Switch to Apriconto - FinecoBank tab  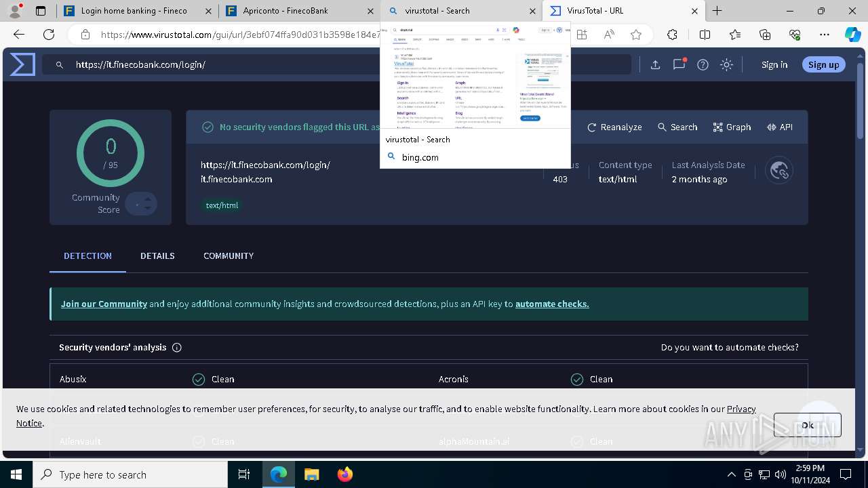point(299,11)
